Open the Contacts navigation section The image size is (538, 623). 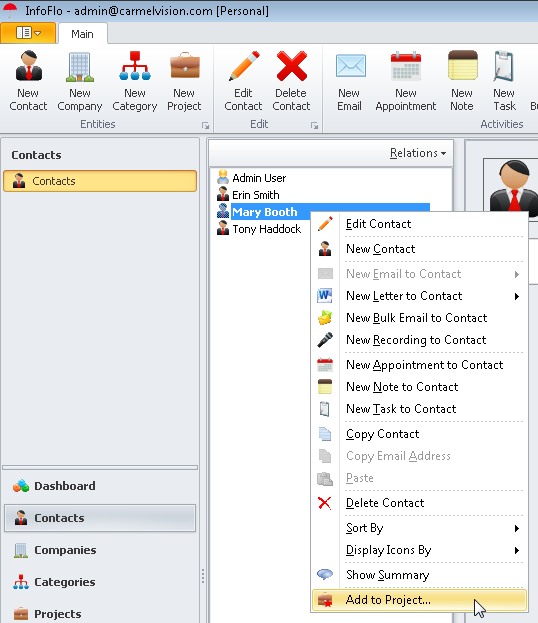[x=100, y=518]
